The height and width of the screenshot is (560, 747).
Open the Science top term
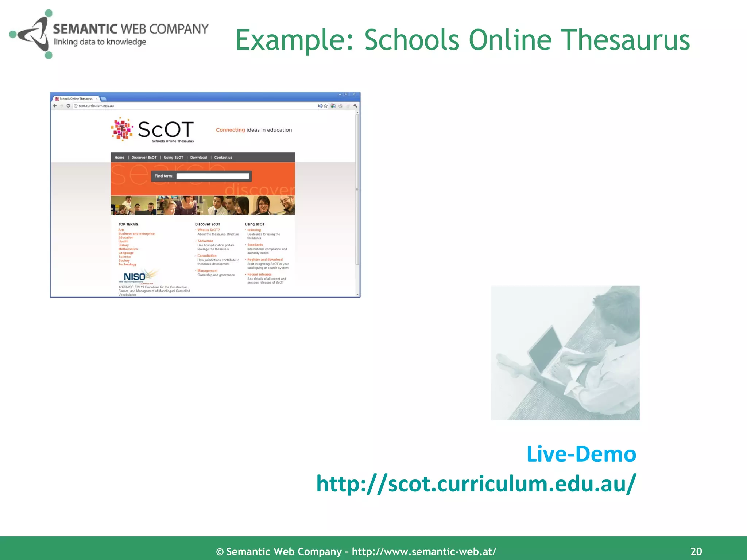coord(124,257)
